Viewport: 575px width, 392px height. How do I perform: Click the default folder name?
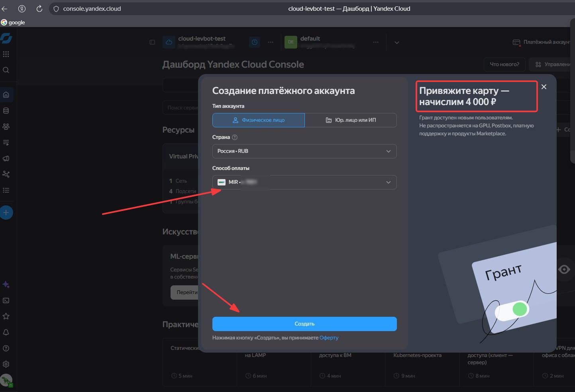point(310,39)
